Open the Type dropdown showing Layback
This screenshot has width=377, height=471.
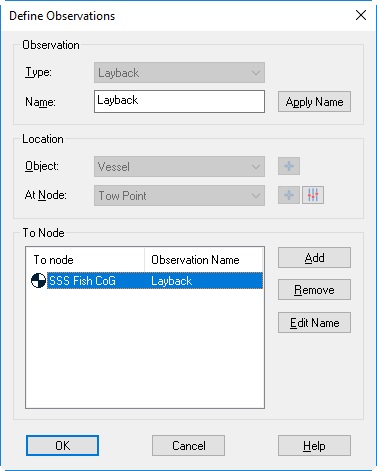click(x=179, y=73)
